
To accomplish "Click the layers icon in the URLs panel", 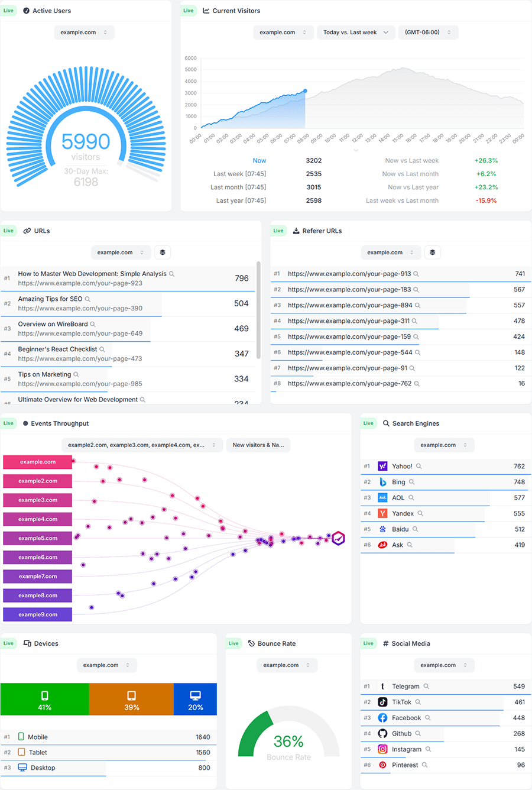I will pos(163,252).
